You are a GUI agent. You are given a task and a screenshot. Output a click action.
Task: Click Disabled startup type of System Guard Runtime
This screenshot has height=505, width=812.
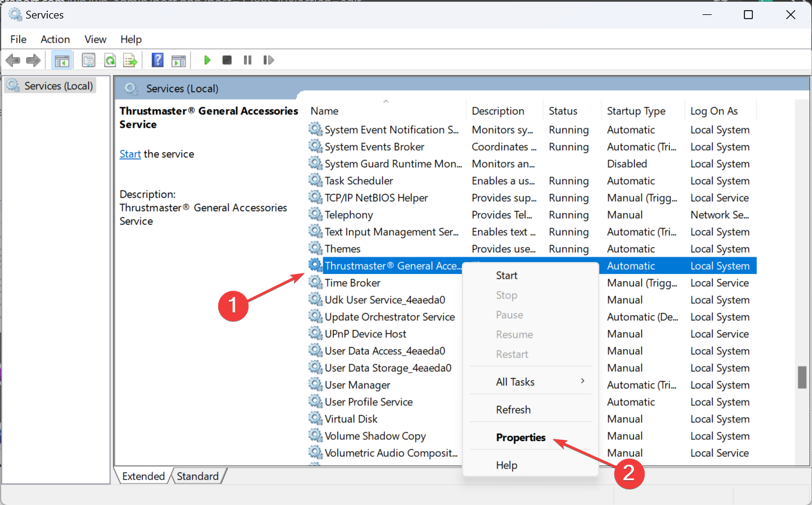pyautogui.click(x=627, y=164)
